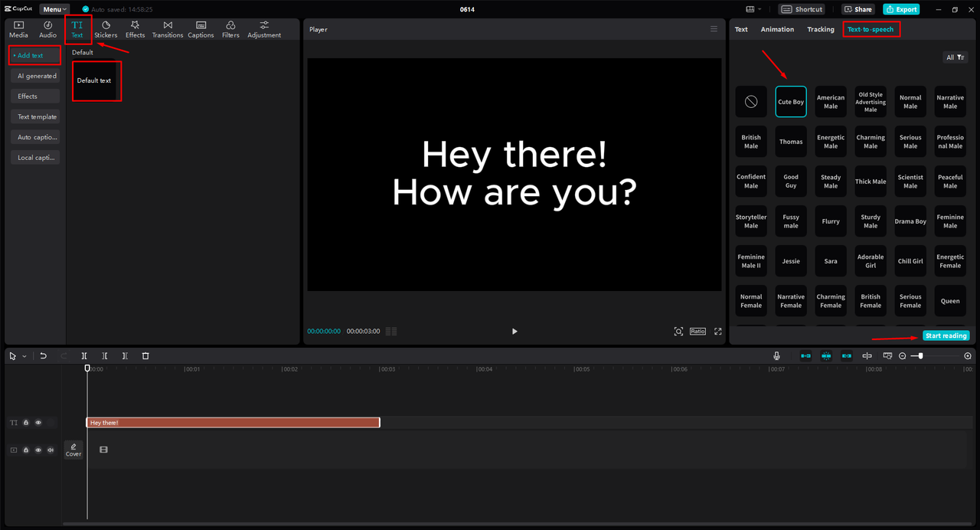Adjust the timeline zoom slider handle
Viewport: 980px width, 530px height.
coord(920,356)
